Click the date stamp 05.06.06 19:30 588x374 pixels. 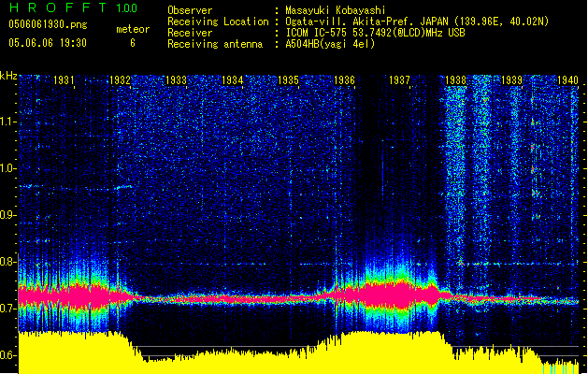click(x=48, y=43)
